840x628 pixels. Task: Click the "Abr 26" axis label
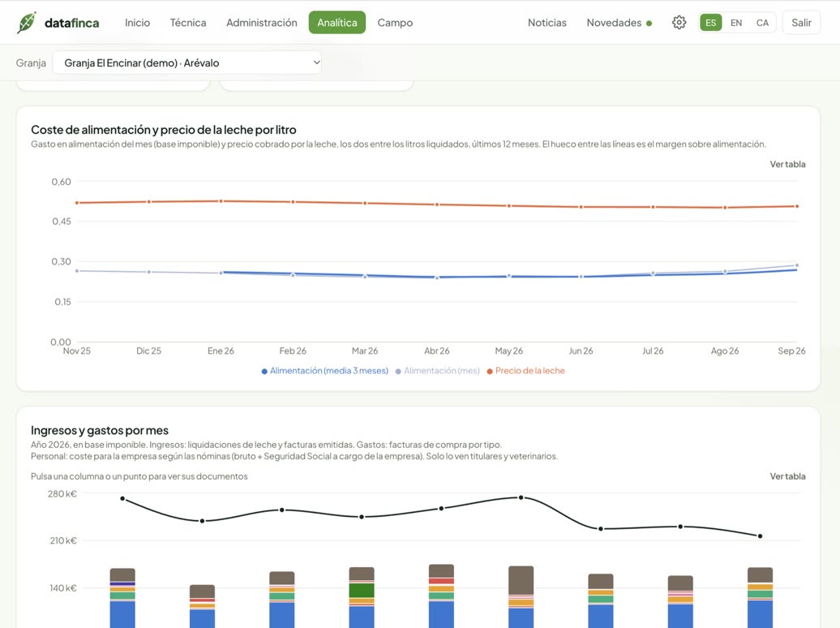pos(436,351)
